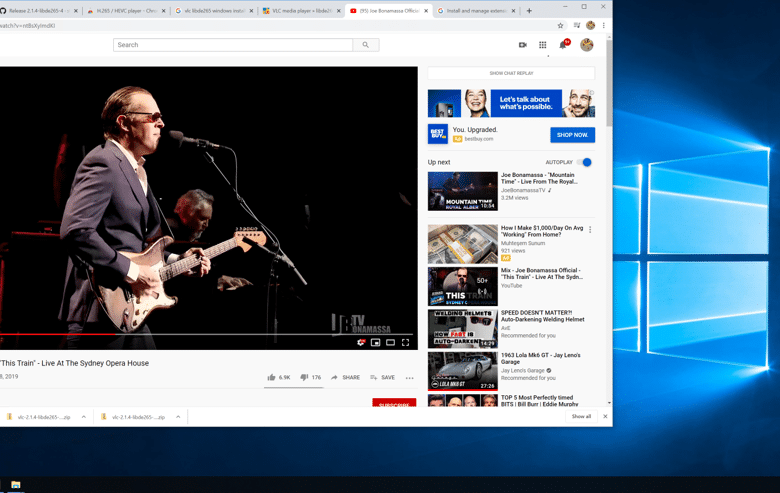
Task: Toggle the Autoplay switch
Action: pyautogui.click(x=585, y=162)
